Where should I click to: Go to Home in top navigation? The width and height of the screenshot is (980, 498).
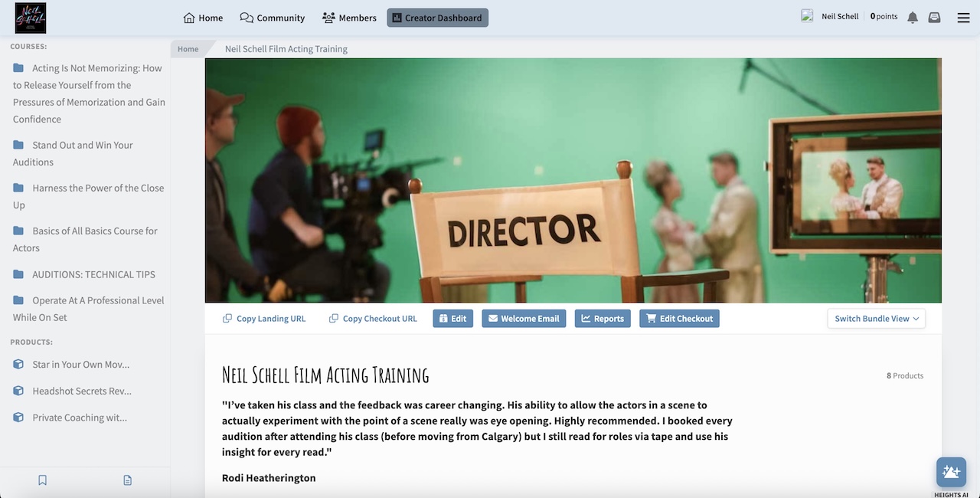(x=203, y=18)
